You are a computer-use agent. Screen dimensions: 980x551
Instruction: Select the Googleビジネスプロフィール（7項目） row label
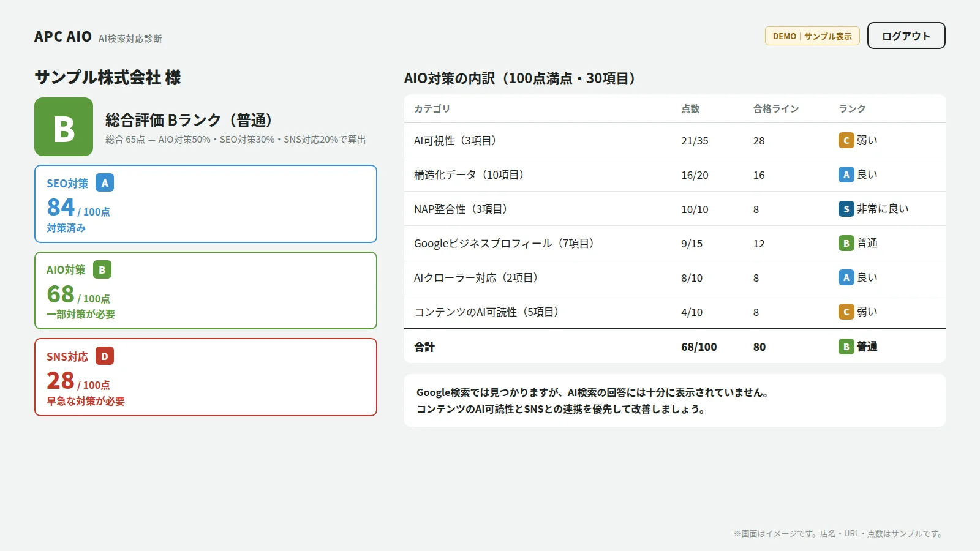[x=506, y=243]
